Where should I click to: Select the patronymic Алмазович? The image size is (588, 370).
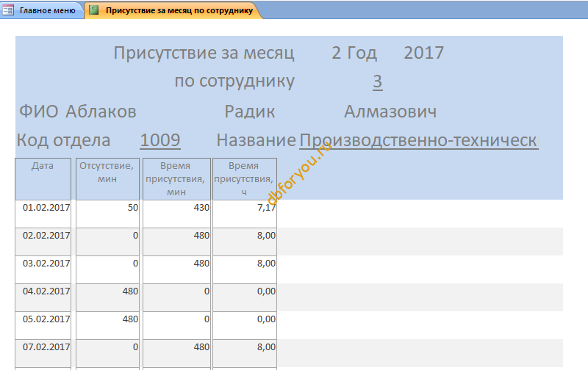[x=390, y=112]
